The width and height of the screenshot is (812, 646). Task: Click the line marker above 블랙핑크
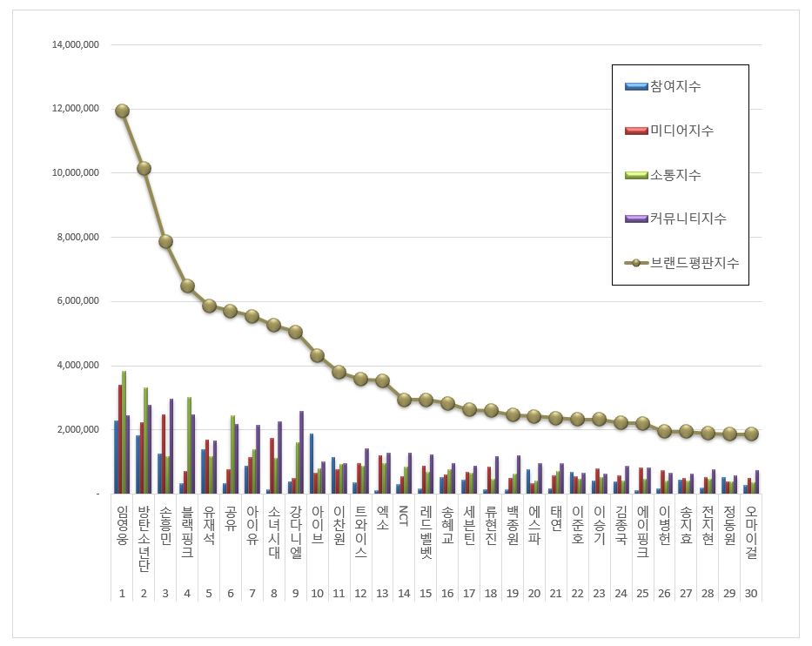coord(187,286)
